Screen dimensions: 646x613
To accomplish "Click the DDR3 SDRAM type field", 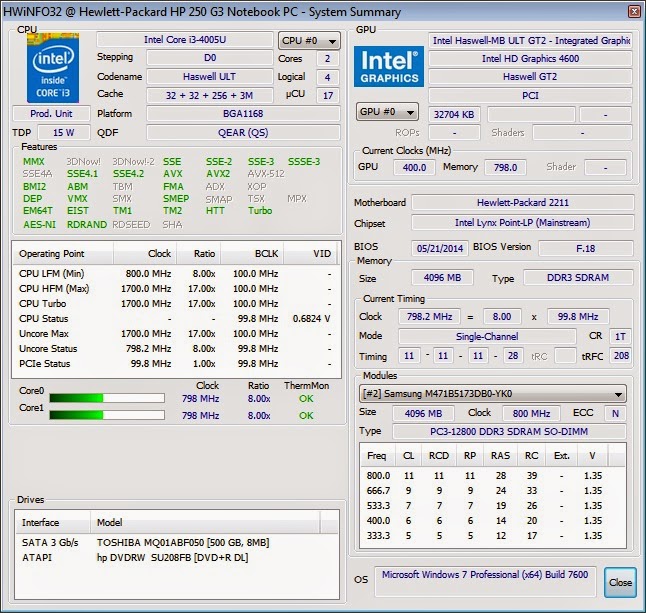I will (578, 278).
